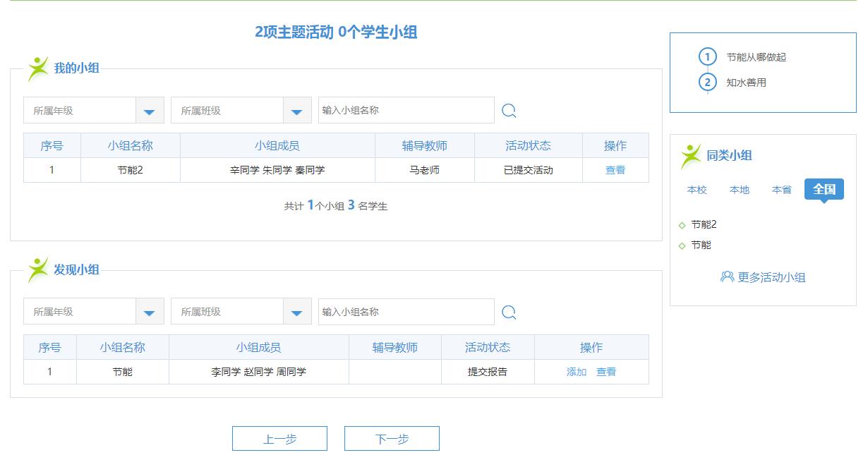Open 节能2 in the 同类小组 list

[704, 224]
